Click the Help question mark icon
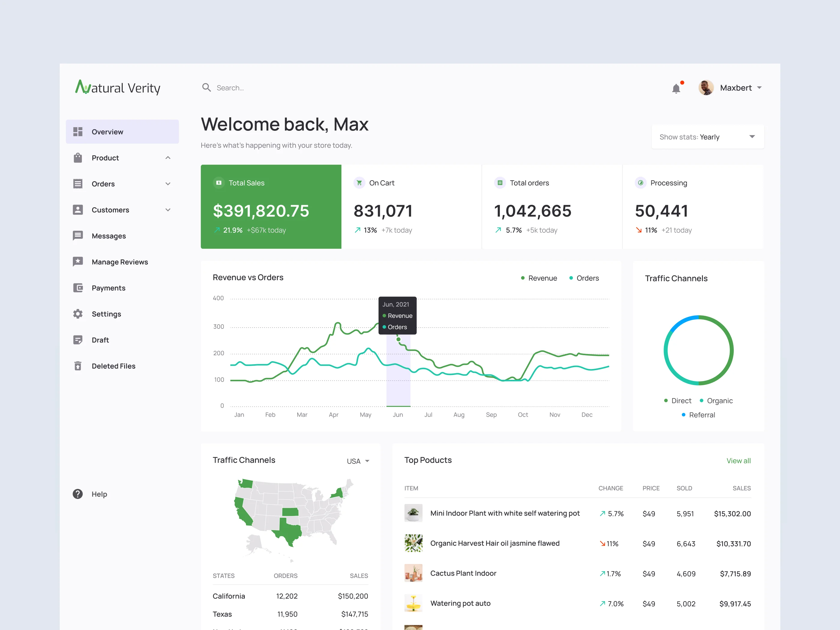 (78, 494)
